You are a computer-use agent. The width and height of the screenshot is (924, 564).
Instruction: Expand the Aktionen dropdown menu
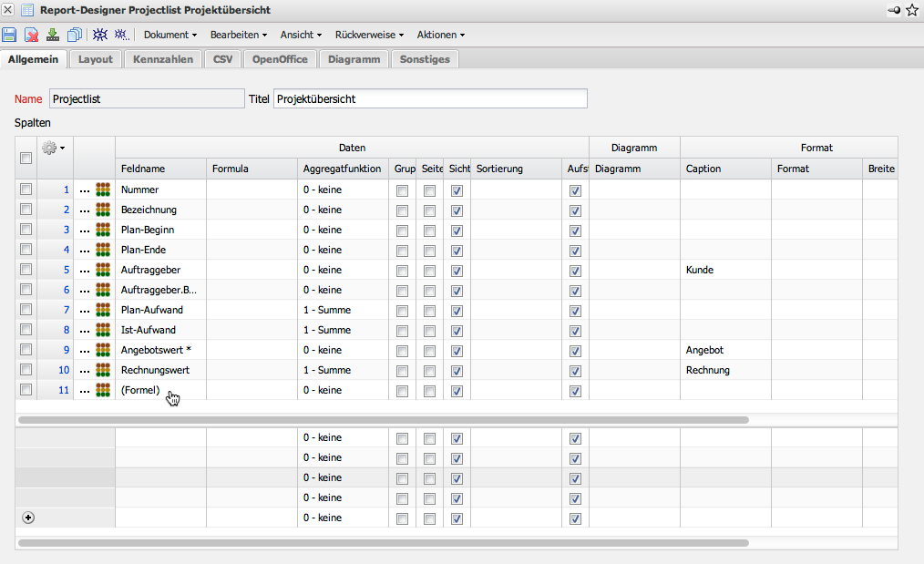point(440,35)
